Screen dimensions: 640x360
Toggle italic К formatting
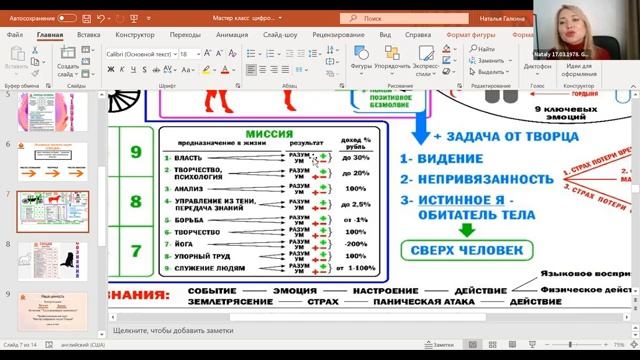click(122, 70)
